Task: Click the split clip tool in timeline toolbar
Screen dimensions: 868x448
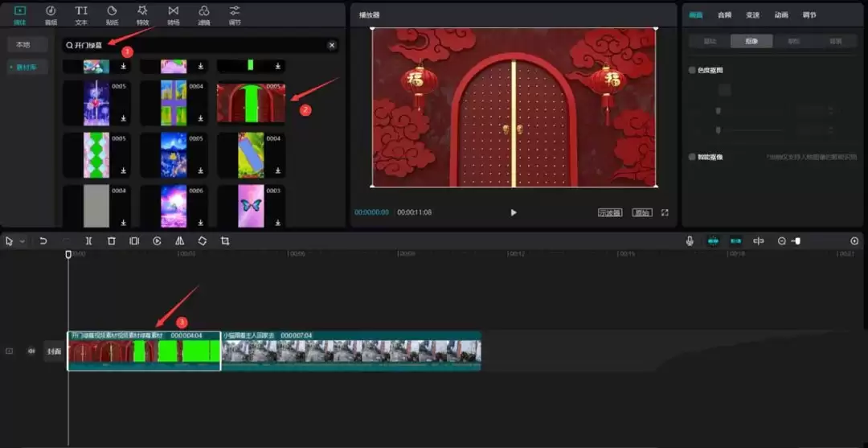Action: pyautogui.click(x=88, y=241)
